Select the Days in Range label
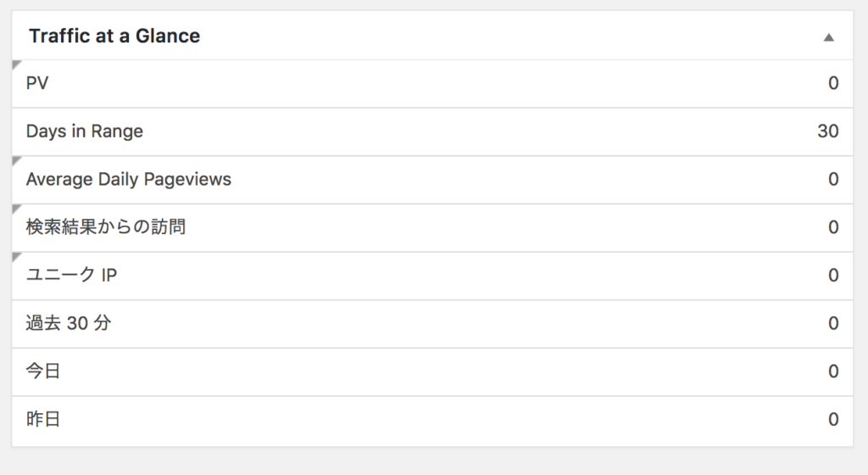This screenshot has height=475, width=868. [x=84, y=131]
